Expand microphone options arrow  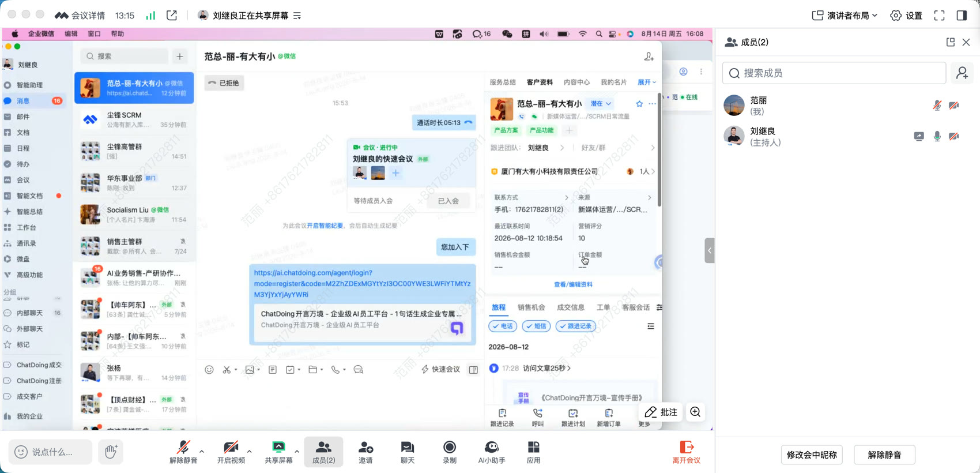(202, 451)
